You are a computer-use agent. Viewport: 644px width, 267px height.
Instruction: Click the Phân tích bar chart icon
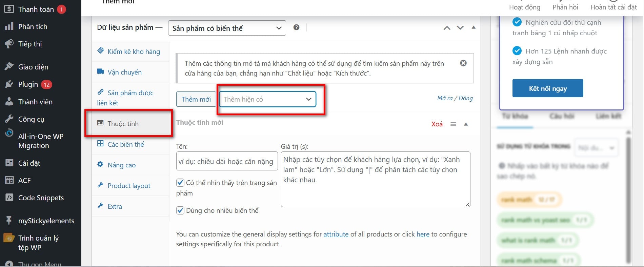click(x=9, y=26)
